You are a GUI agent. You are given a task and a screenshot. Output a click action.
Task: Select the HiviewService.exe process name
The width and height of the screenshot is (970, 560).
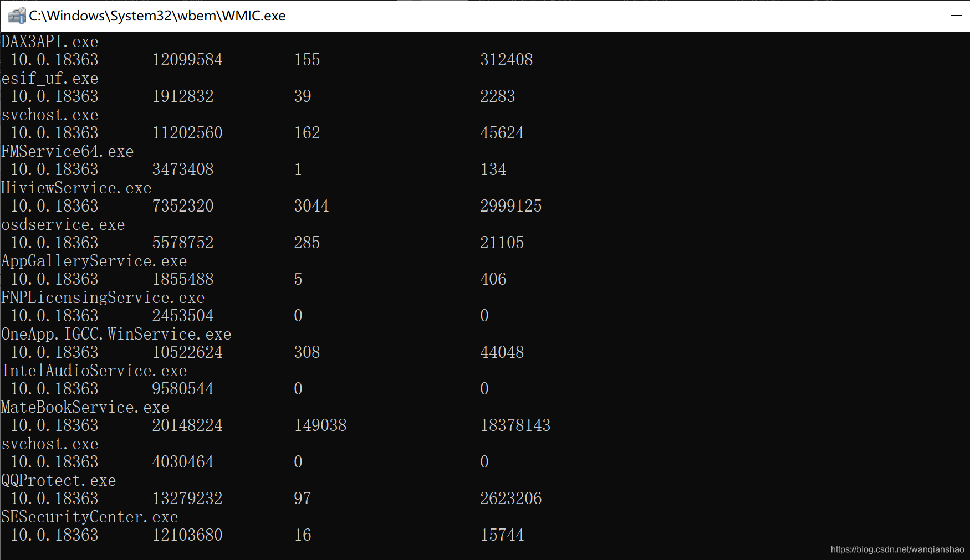(76, 188)
